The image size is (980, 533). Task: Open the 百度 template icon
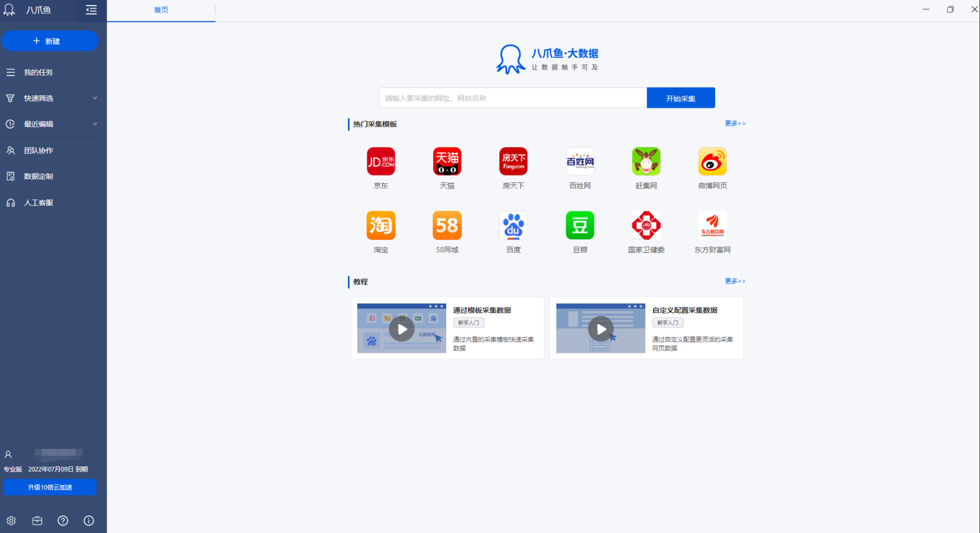(513, 225)
